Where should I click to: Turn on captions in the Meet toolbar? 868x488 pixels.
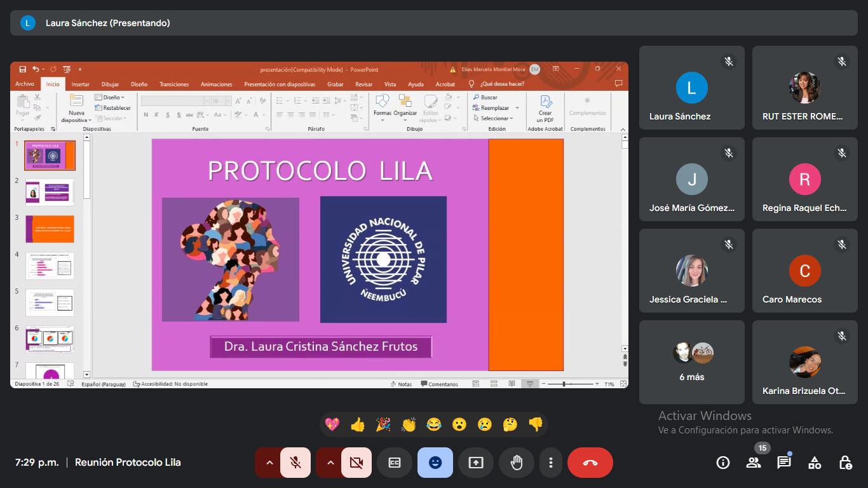click(x=395, y=463)
